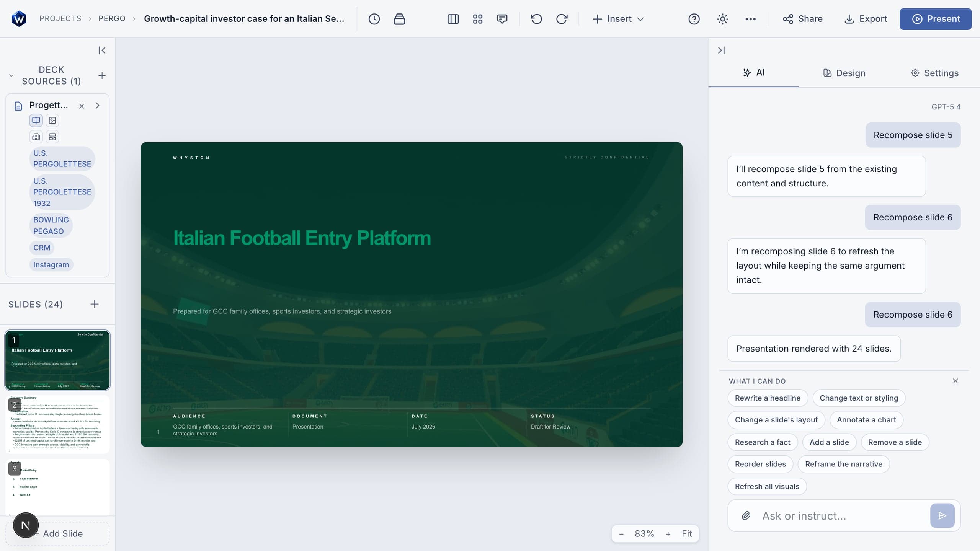980x551 pixels.
Task: Start the presentation with Present
Action: (935, 19)
